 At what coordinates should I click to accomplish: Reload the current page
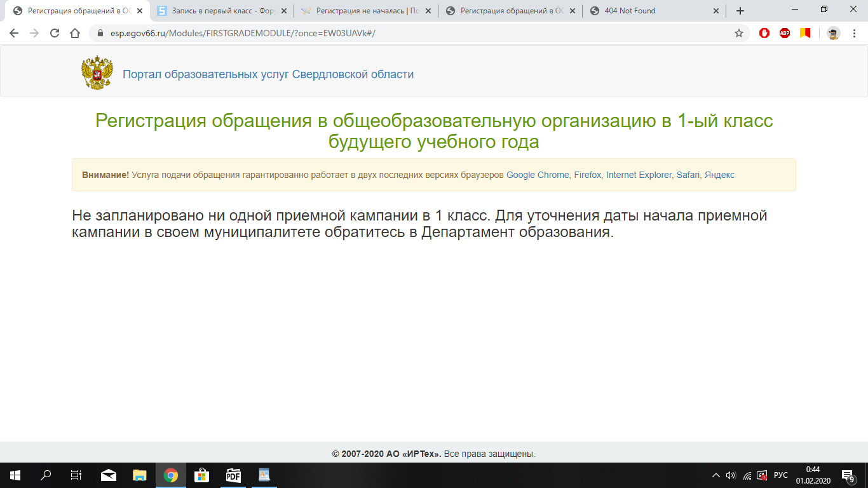click(x=55, y=33)
